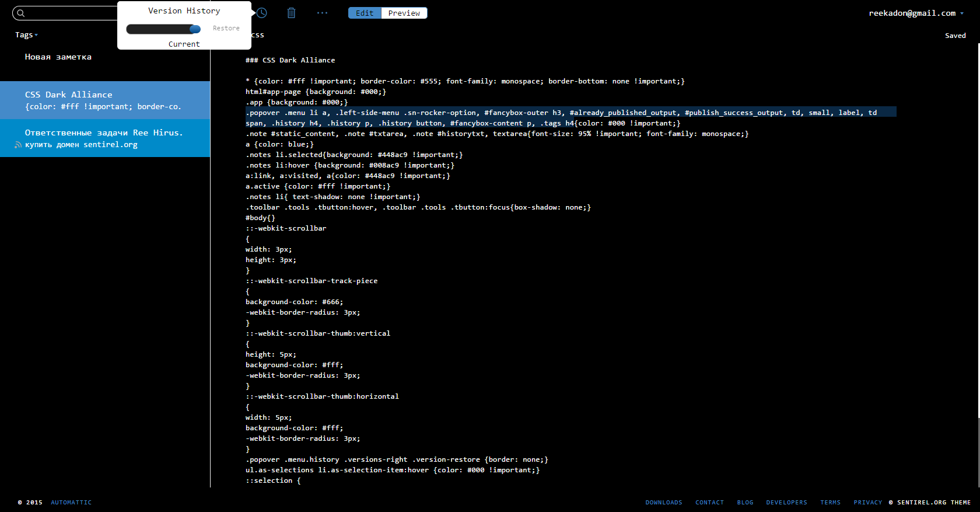Image resolution: width=980 pixels, height=512 pixels.
Task: Open the 'Ответственные задачи Ree Hirus' note
Action: pos(105,138)
